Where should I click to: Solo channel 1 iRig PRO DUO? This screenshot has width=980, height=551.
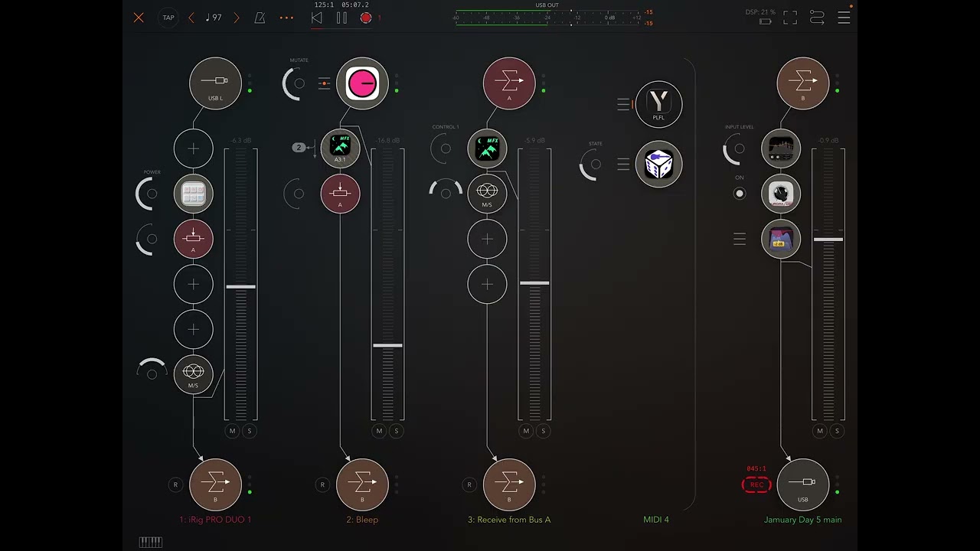pyautogui.click(x=249, y=431)
